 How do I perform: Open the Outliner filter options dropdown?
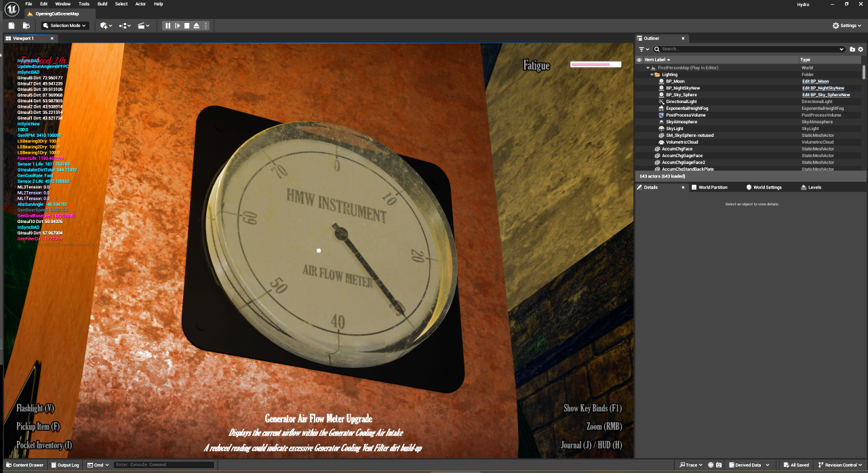tap(644, 49)
